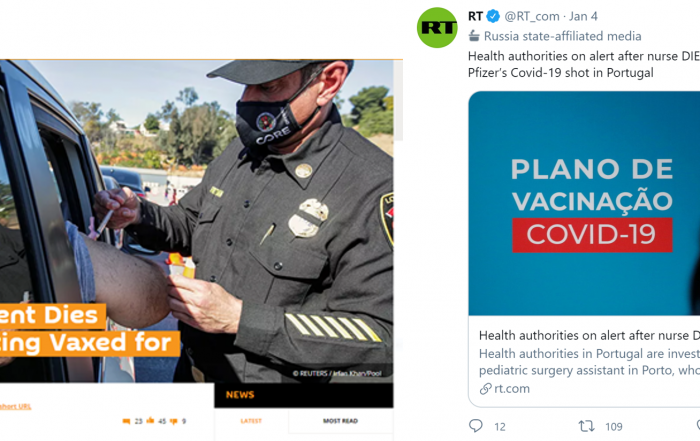Screen dimensions: 700x441
Task: Give the article a thumbs up
Action: (x=150, y=420)
